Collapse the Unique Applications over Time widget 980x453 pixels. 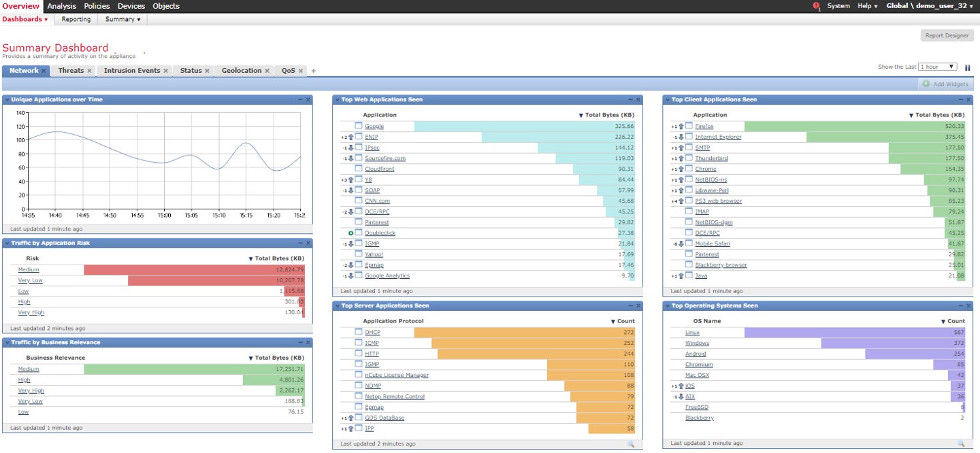pyautogui.click(x=300, y=100)
